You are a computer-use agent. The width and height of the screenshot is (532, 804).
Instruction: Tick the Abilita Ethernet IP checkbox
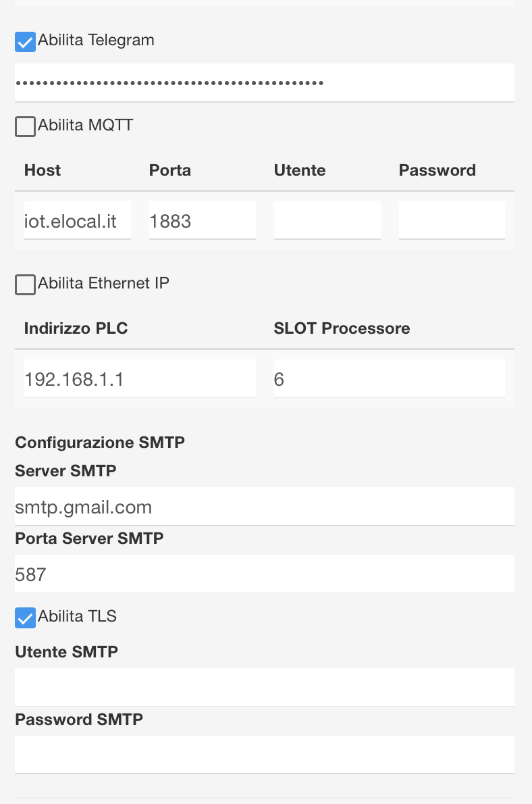click(x=25, y=284)
